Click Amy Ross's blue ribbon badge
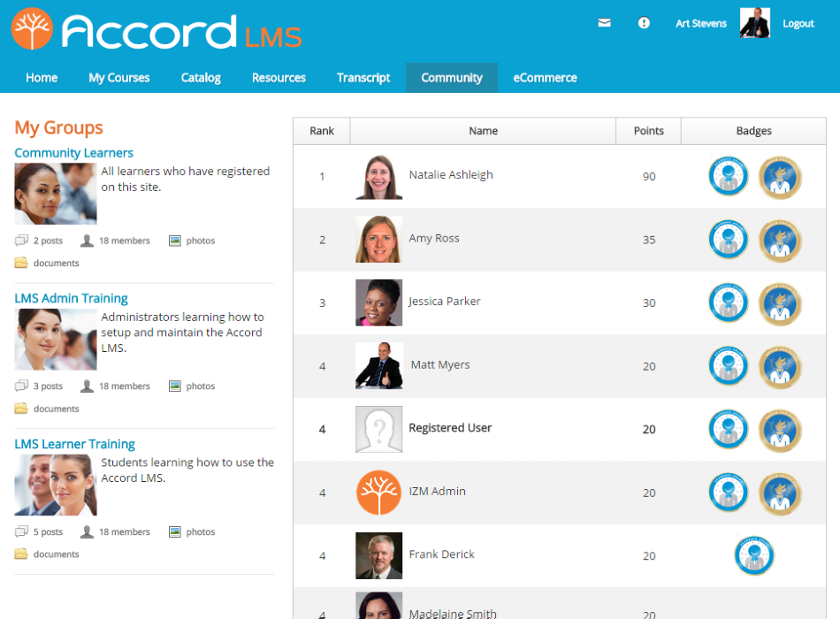This screenshot has width=840, height=619. point(728,239)
